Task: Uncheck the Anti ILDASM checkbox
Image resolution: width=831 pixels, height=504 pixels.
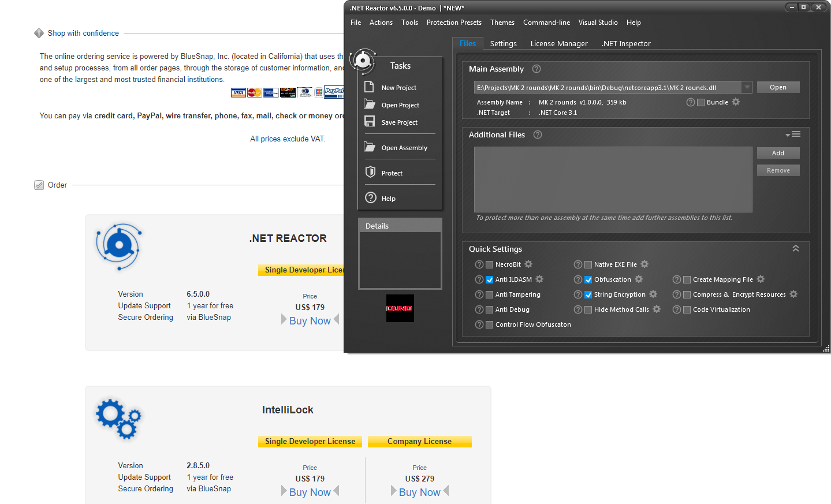Action: click(x=490, y=279)
